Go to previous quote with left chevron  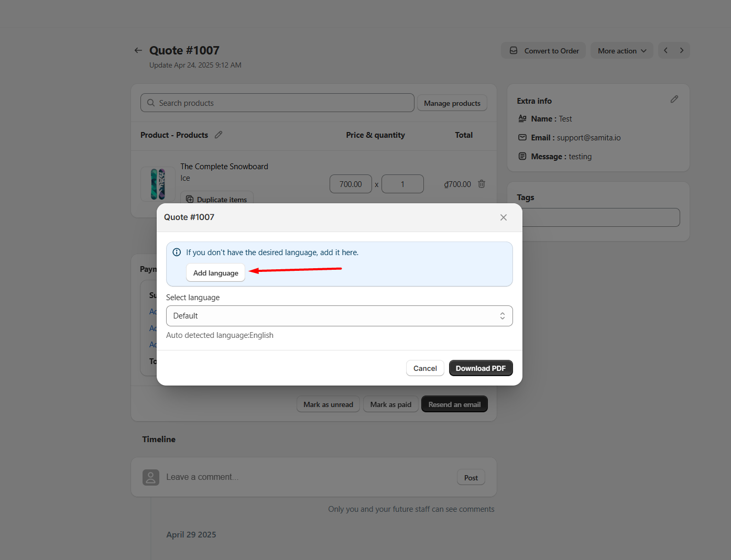point(666,50)
